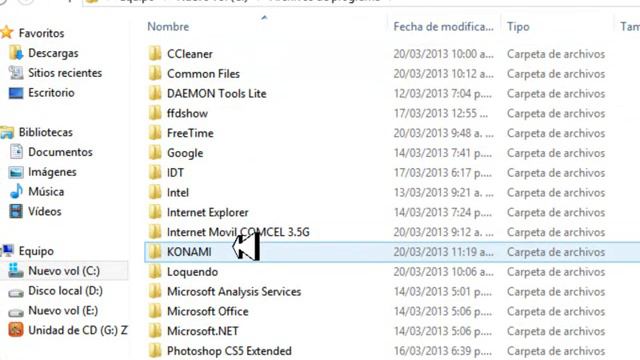Sort by Nombre column header
The height and width of the screenshot is (360, 640).
tap(168, 27)
